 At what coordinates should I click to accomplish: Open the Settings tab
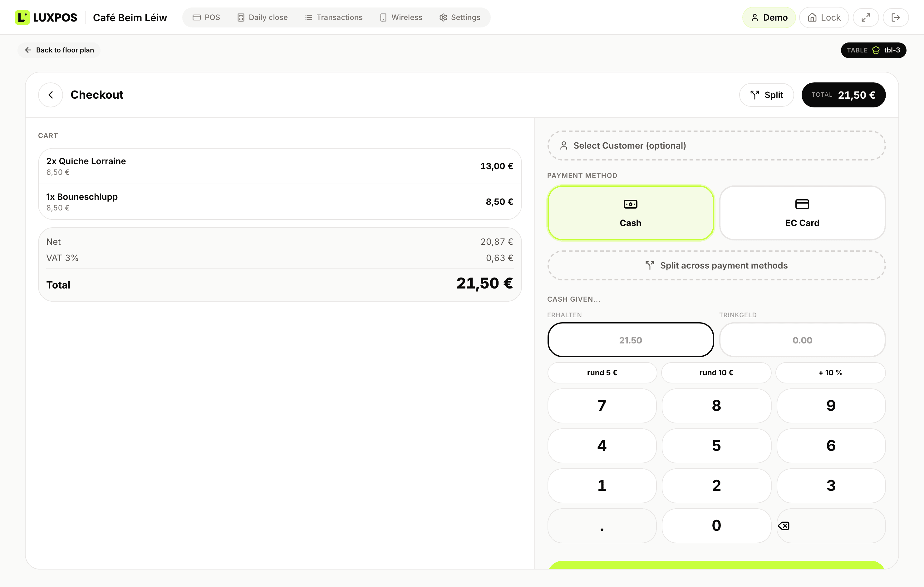click(460, 17)
